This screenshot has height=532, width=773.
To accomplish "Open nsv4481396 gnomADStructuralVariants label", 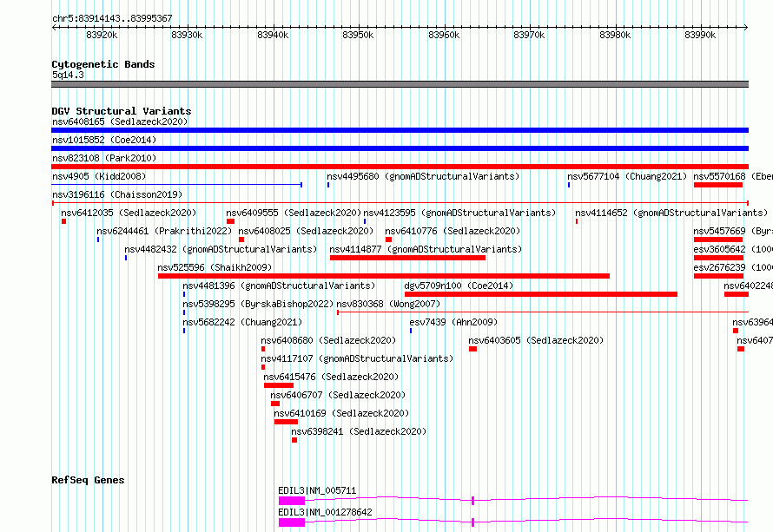I will coord(279,286).
